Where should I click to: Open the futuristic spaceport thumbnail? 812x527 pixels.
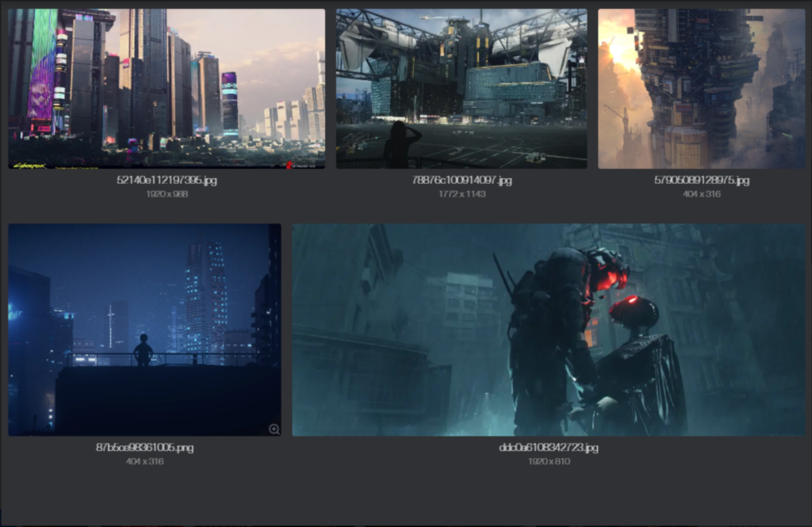[462, 89]
